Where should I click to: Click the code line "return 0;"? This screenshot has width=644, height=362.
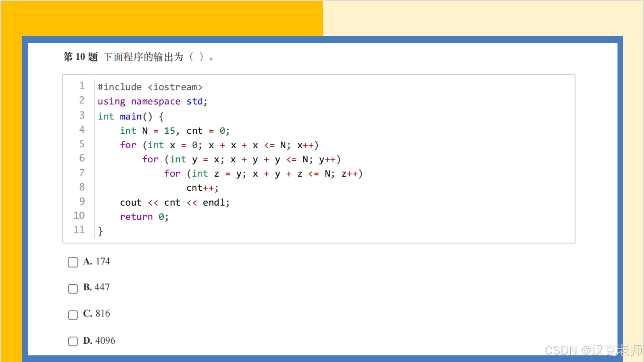[x=144, y=217]
